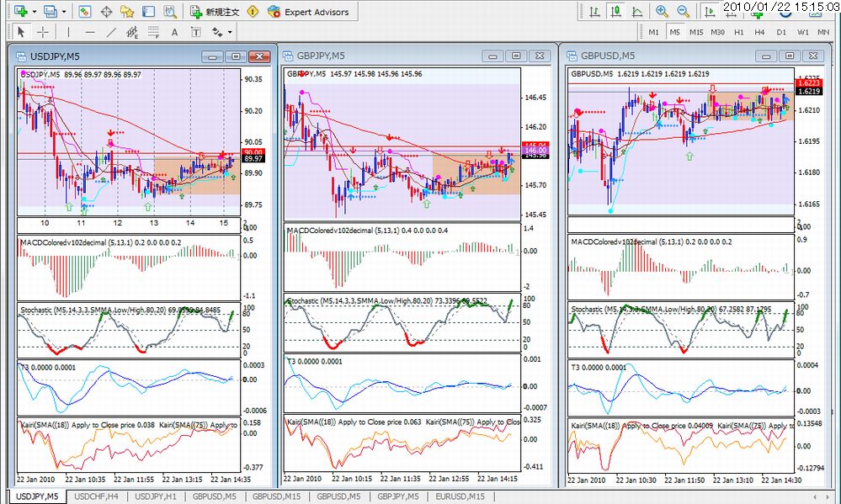Select the Fibonacci Retracement tool

pyautogui.click(x=153, y=32)
